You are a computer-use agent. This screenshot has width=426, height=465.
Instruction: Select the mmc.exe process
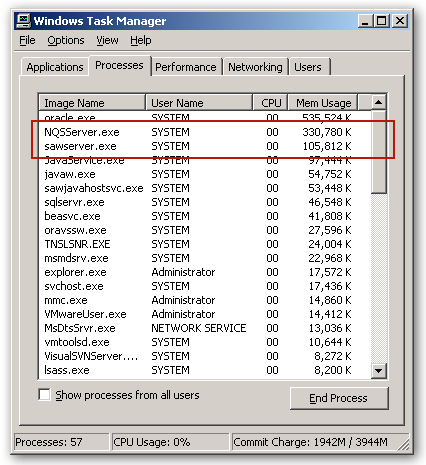pyautogui.click(x=204, y=300)
